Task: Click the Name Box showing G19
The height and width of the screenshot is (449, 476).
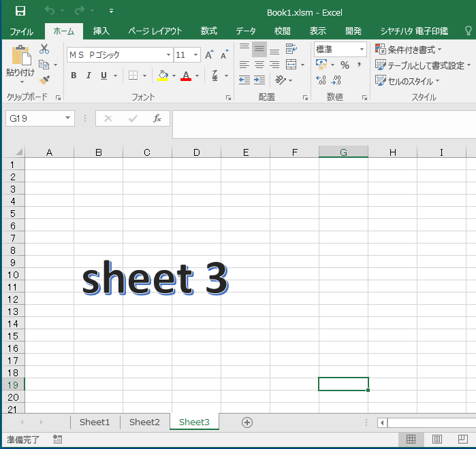Action: click(34, 118)
